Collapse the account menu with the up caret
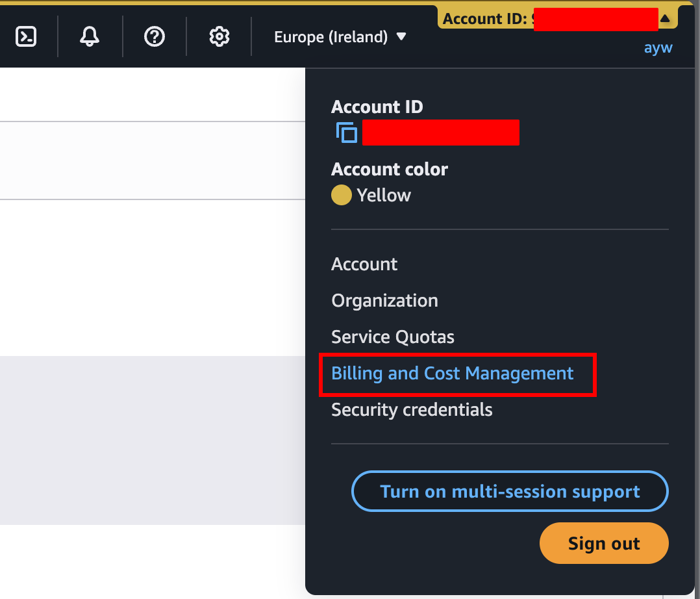The image size is (700, 599). (x=666, y=18)
